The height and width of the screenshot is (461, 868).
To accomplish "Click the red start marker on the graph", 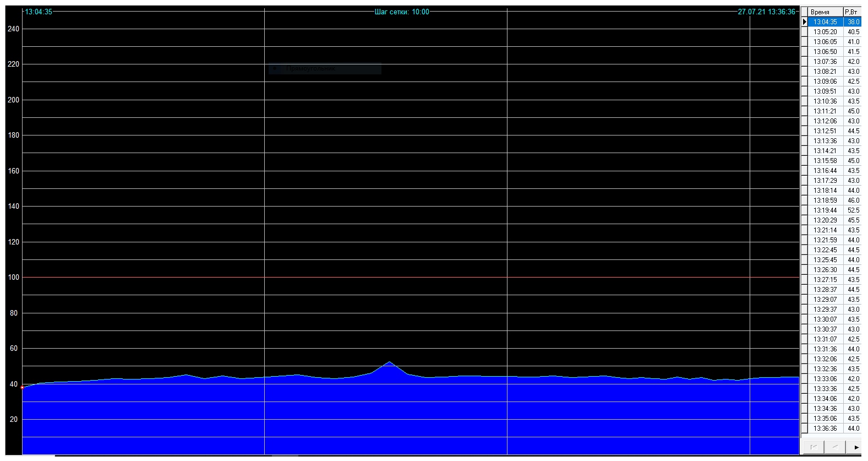I will click(22, 388).
